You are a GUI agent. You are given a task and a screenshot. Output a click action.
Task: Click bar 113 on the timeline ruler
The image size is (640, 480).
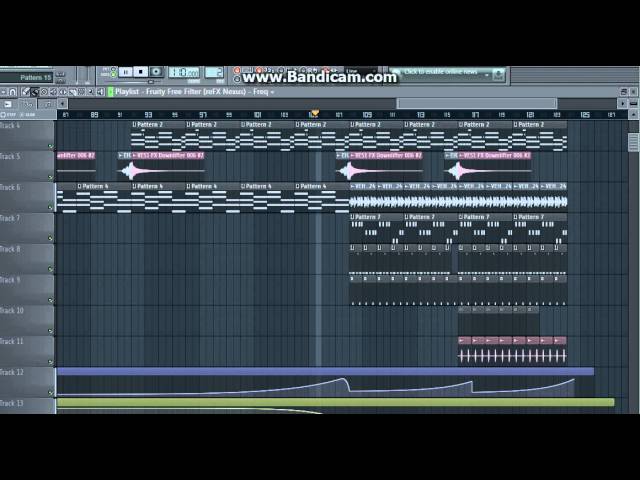(x=421, y=115)
